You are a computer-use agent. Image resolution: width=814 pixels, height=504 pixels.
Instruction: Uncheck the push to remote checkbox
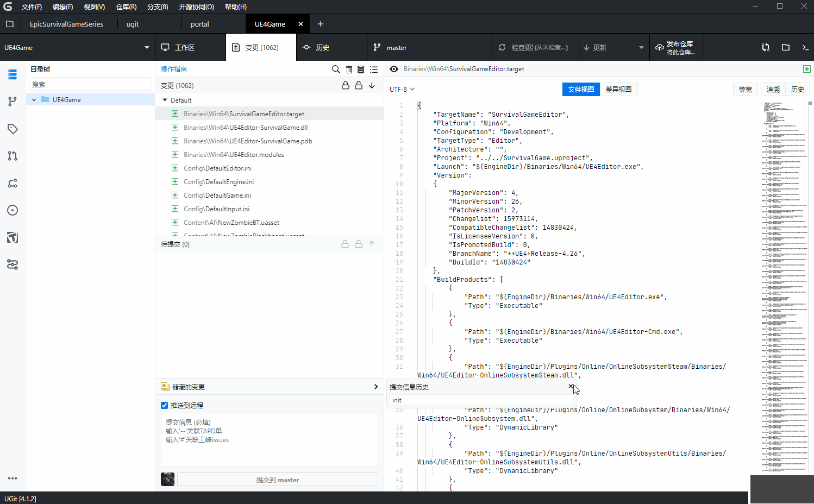click(165, 406)
